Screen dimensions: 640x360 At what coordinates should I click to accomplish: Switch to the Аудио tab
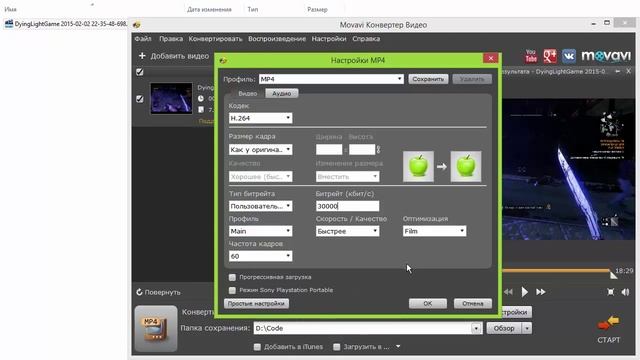pos(282,93)
